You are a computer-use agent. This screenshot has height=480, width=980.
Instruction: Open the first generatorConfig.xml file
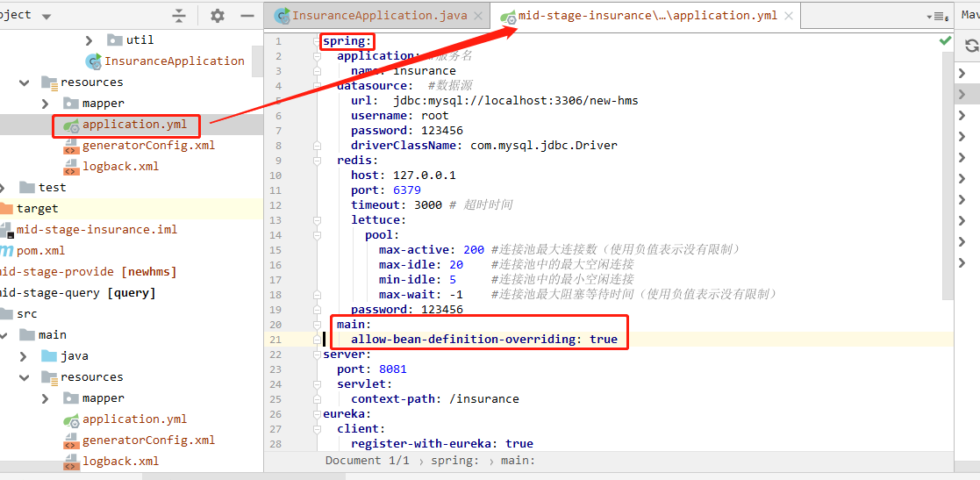149,145
